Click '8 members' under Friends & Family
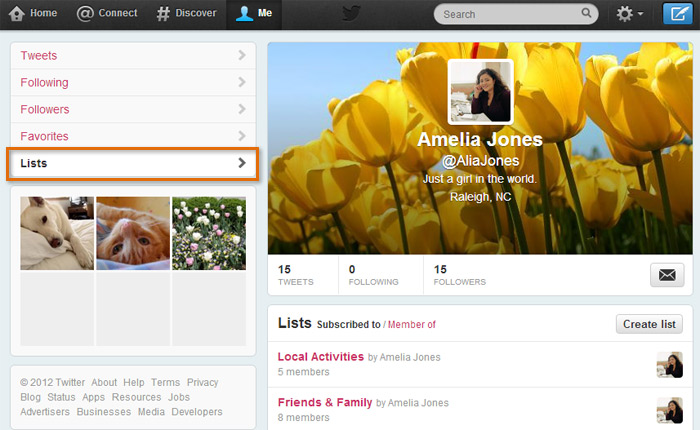 [x=304, y=417]
